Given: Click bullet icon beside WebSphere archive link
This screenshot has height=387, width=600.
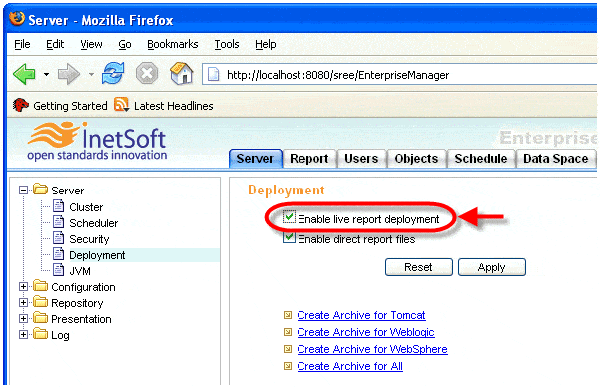Looking at the screenshot, I should [288, 349].
